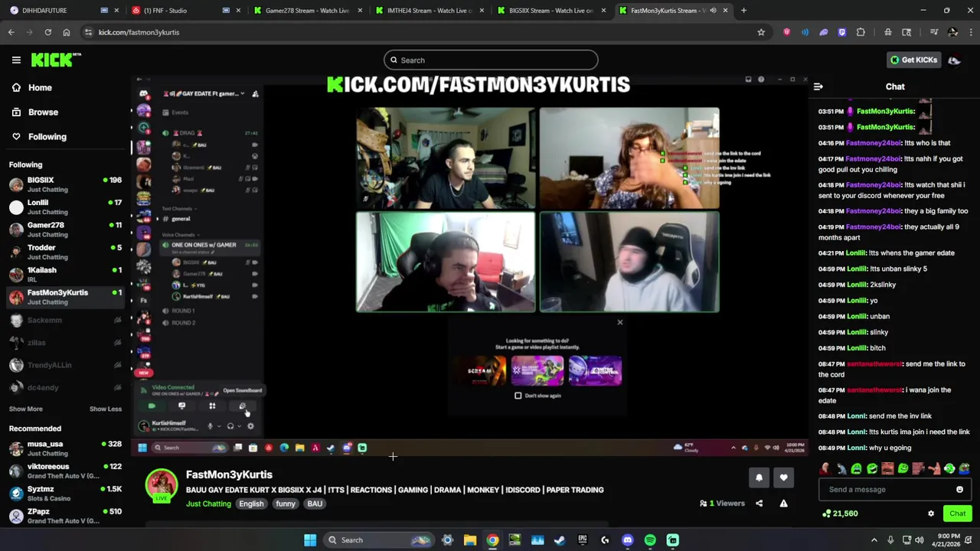This screenshot has width=980, height=551.
Task: Click the BAU tag
Action: [315, 504]
